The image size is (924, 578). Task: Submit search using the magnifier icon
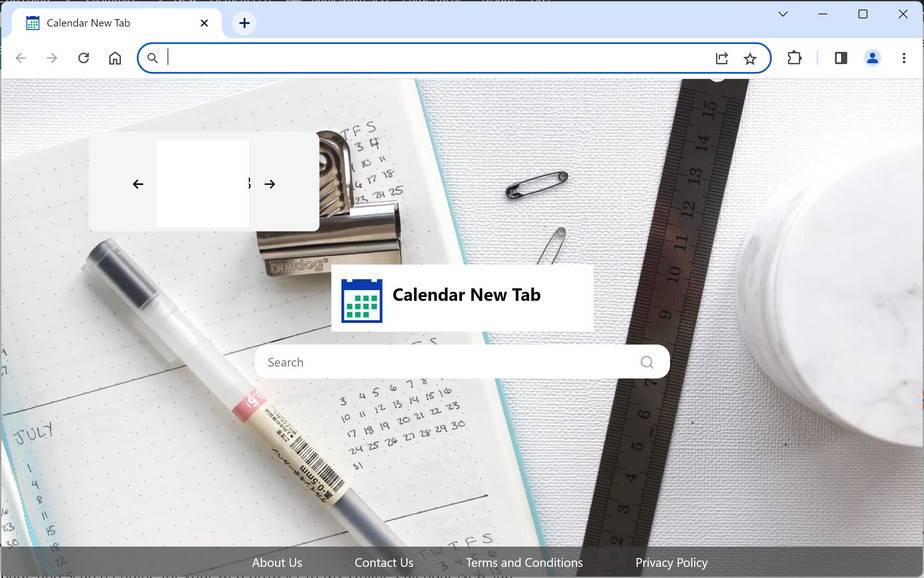(x=647, y=362)
